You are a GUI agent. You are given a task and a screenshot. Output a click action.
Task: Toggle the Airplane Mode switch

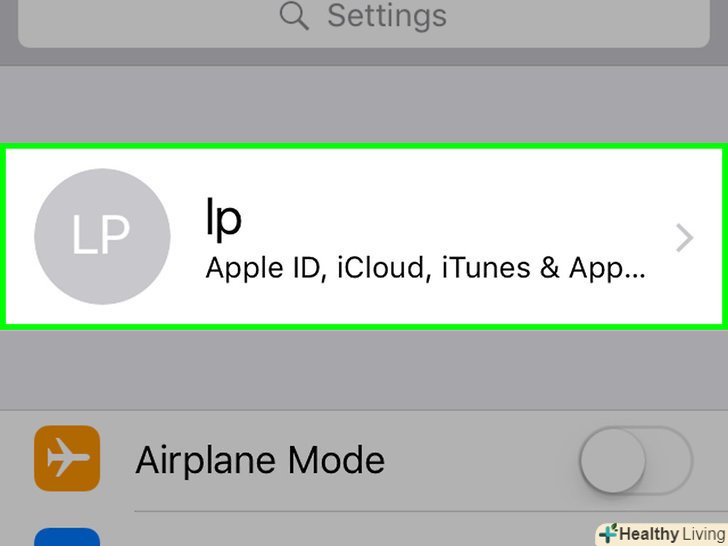pos(635,460)
